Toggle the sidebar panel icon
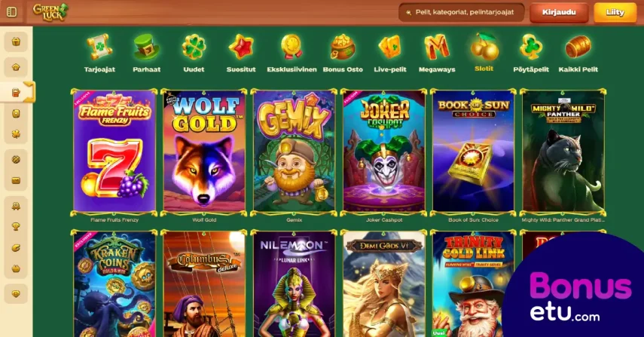Image resolution: width=644 pixels, height=337 pixels. point(11,12)
